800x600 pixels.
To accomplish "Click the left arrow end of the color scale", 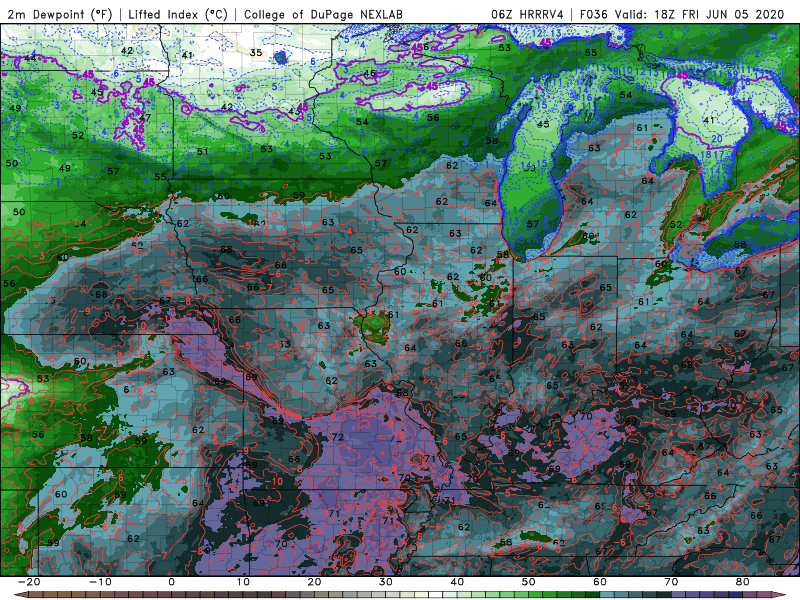I will tap(19, 595).
